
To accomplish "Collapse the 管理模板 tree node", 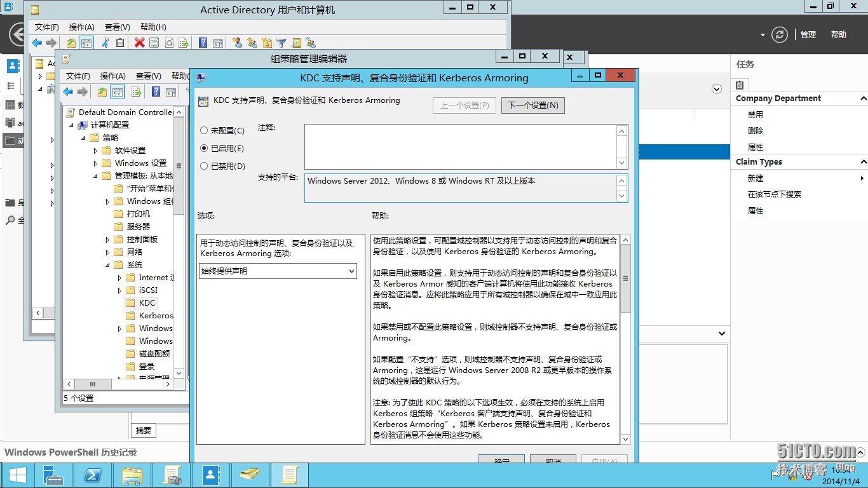I will [x=96, y=176].
